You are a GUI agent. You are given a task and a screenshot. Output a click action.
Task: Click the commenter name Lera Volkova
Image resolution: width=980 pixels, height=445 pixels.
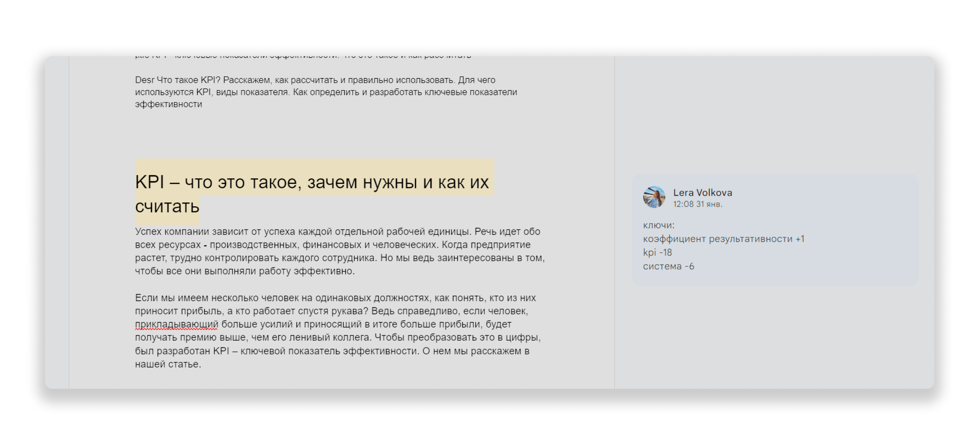(702, 193)
